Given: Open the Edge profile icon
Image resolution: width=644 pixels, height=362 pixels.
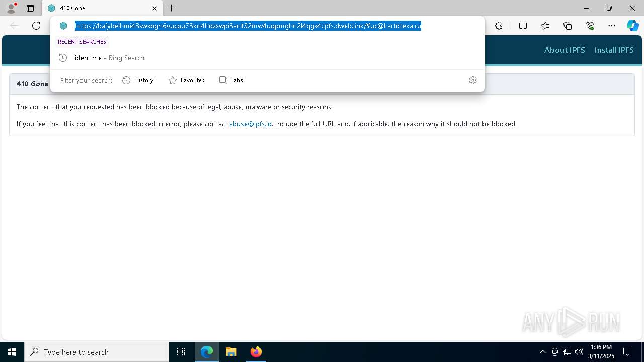Looking at the screenshot, I should click(11, 8).
